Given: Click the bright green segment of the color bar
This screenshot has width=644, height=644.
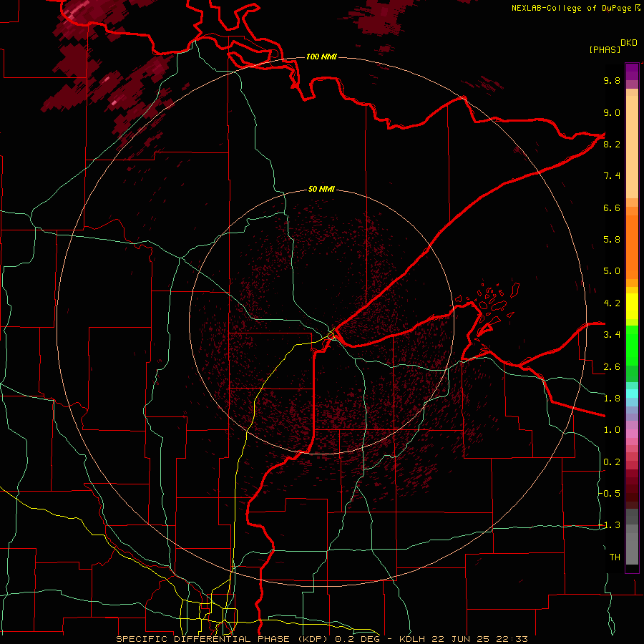Looking at the screenshot, I should pyautogui.click(x=632, y=344).
